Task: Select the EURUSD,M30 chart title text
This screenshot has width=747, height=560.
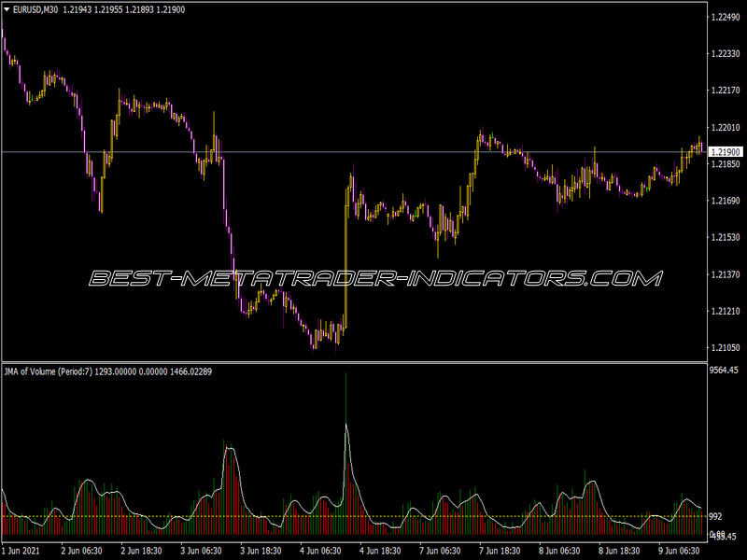Action: [x=35, y=9]
